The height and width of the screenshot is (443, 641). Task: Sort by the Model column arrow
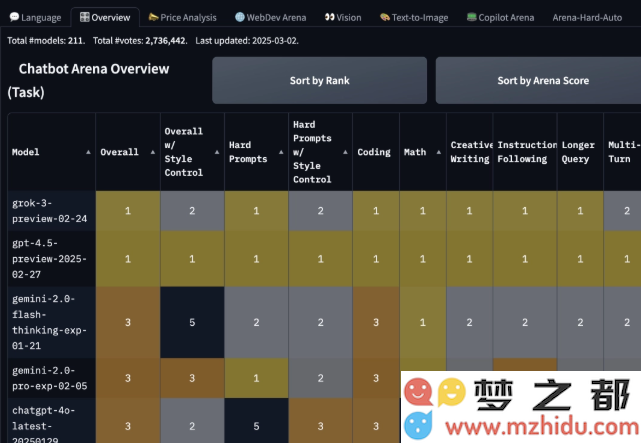(x=88, y=152)
